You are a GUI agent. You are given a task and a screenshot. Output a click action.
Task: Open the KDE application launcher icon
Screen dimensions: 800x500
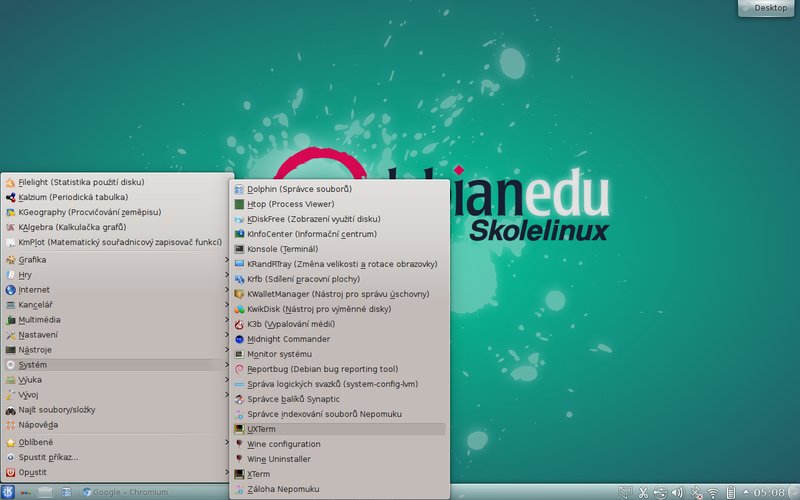point(8,492)
